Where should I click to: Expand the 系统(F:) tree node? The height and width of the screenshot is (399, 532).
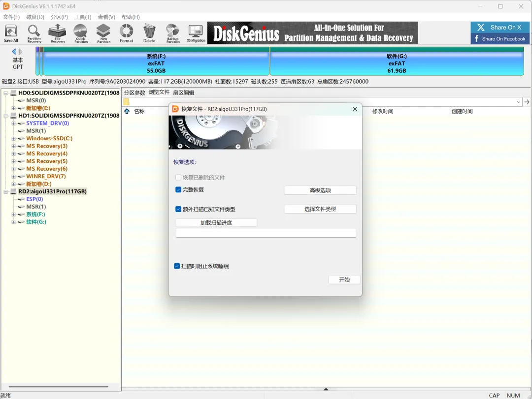[x=14, y=214]
